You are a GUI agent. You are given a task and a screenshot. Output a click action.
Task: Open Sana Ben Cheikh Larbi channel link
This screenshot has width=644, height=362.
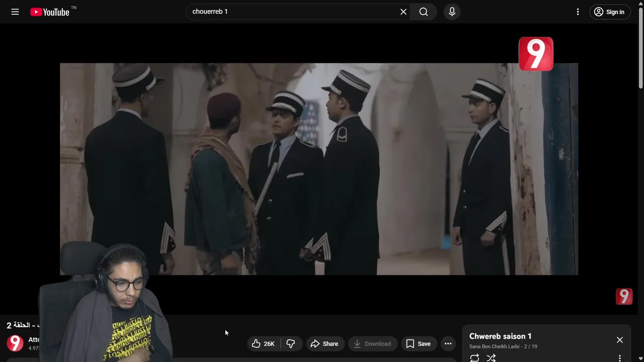[494, 346]
